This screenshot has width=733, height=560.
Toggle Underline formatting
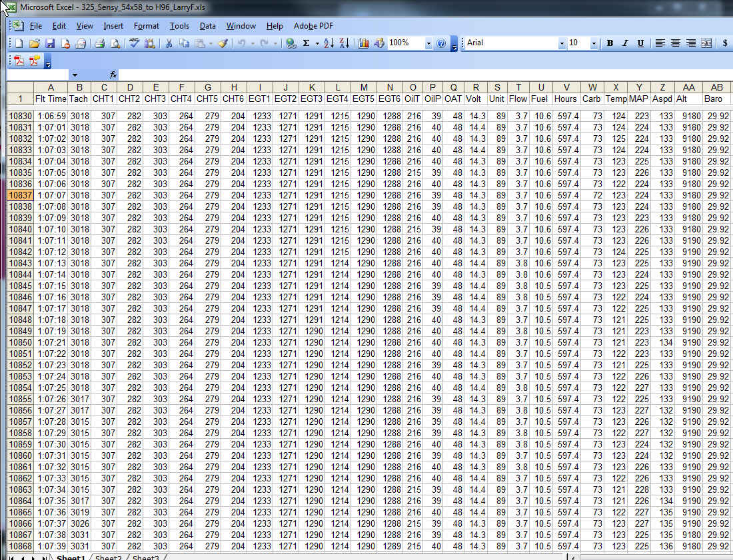640,43
